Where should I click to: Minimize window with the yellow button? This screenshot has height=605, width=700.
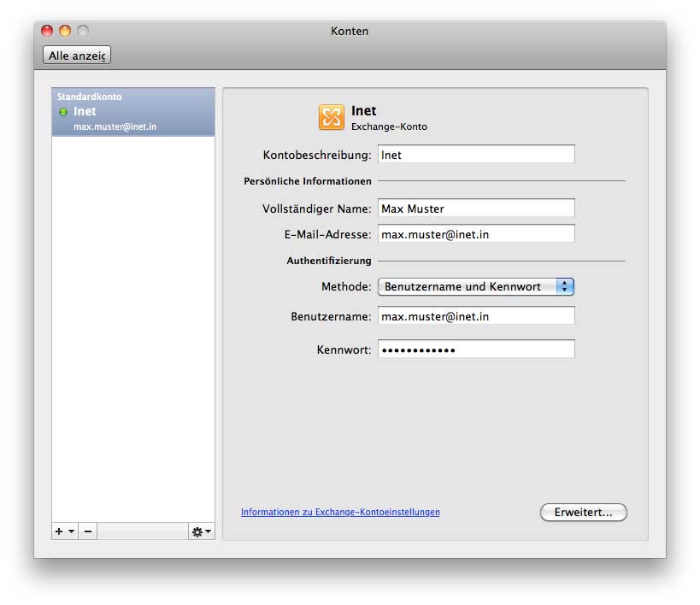[65, 32]
